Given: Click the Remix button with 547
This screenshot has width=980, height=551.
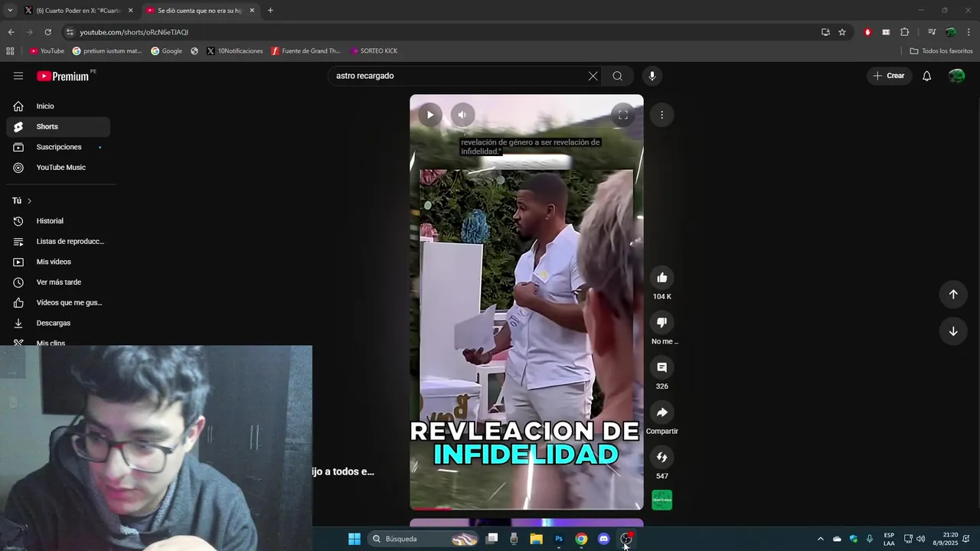Looking at the screenshot, I should click(x=662, y=457).
